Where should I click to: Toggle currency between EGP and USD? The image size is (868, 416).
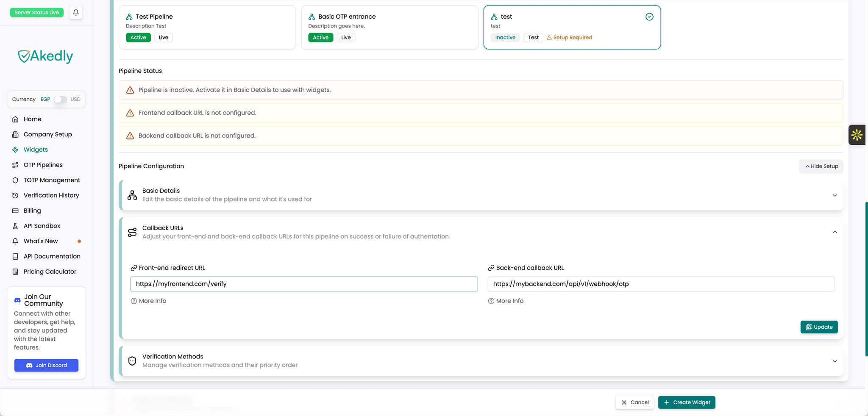(x=60, y=99)
